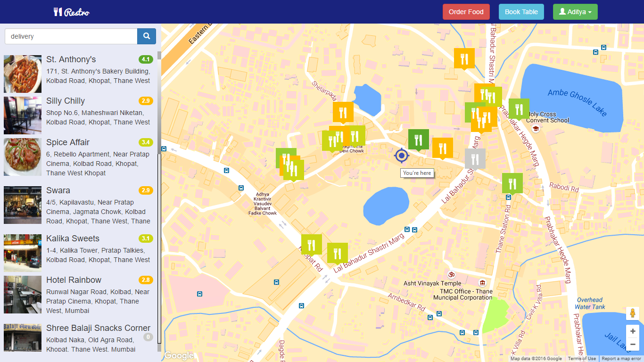Click the blue You're here location marker
Viewport: 644px width, 362px height.
click(x=402, y=155)
